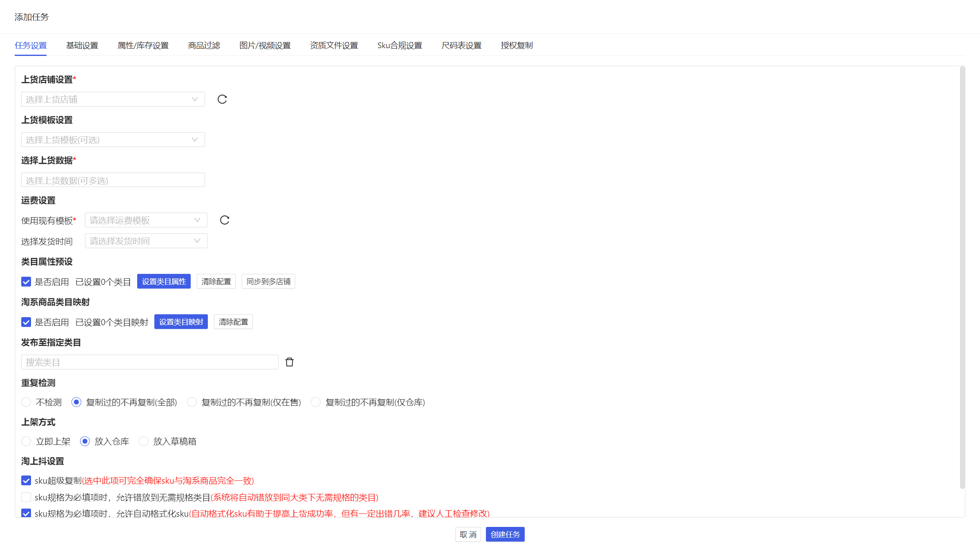Click 搜索类目 input field
This screenshot has height=551, width=980.
(149, 362)
